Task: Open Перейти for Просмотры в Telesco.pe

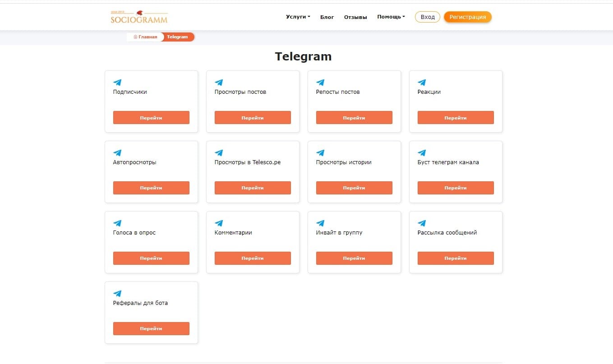Action: point(253,188)
